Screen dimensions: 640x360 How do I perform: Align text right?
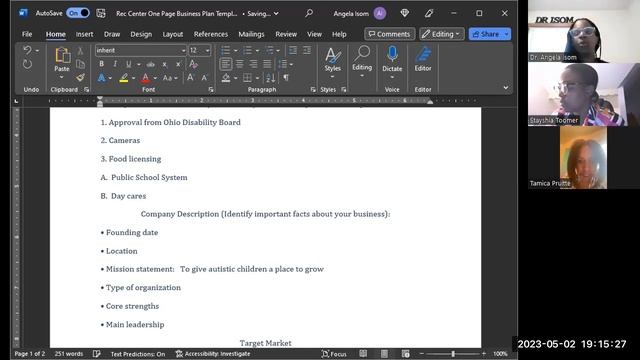click(253, 64)
